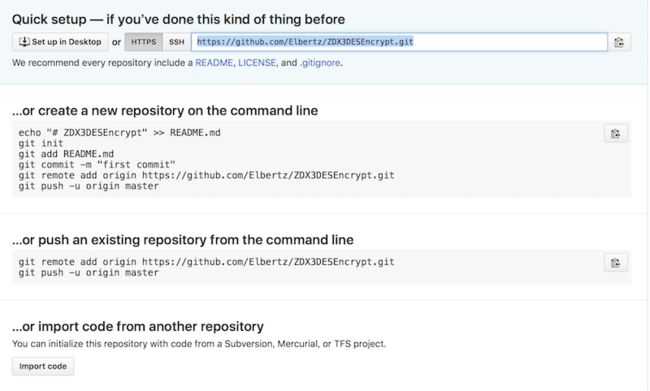650x391 pixels.
Task: Click the 'git add README.md' command line
Action: [x=66, y=154]
